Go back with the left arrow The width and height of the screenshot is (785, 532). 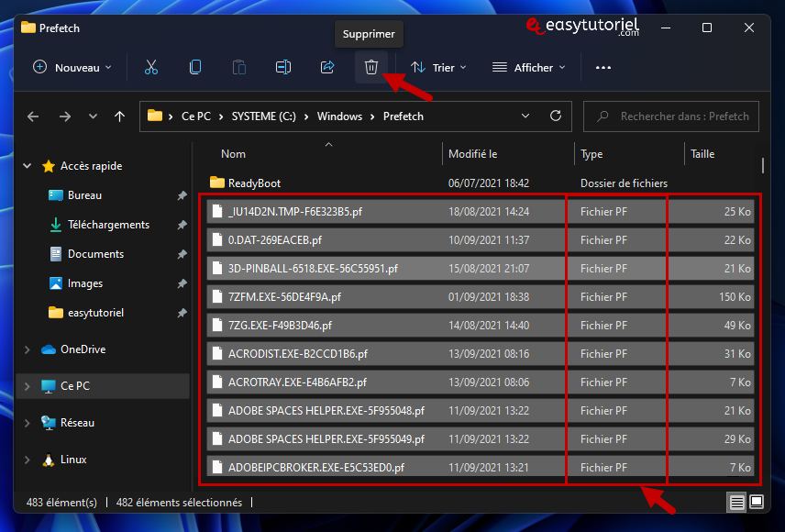pos(33,116)
